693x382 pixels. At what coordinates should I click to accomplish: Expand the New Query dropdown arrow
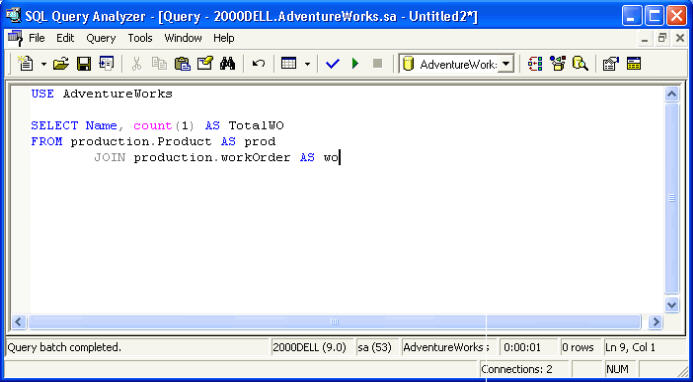tap(44, 65)
